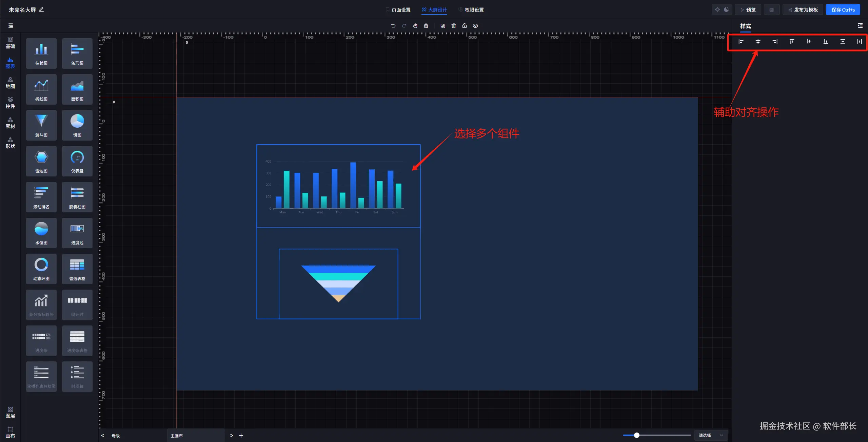Click the align left edges icon
Screen dimensions: 868x442
coord(741,42)
